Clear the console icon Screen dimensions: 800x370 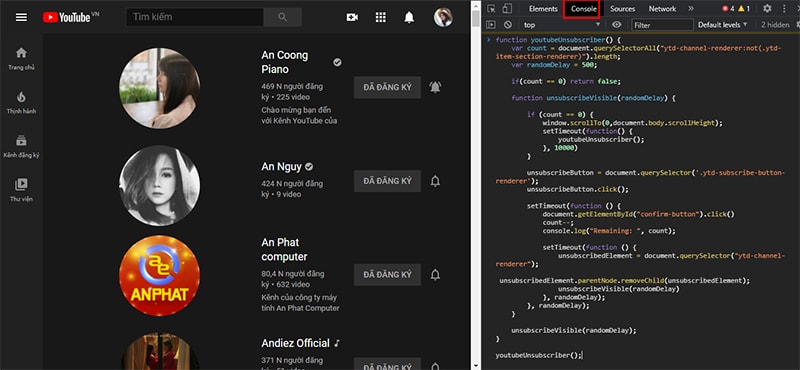507,24
